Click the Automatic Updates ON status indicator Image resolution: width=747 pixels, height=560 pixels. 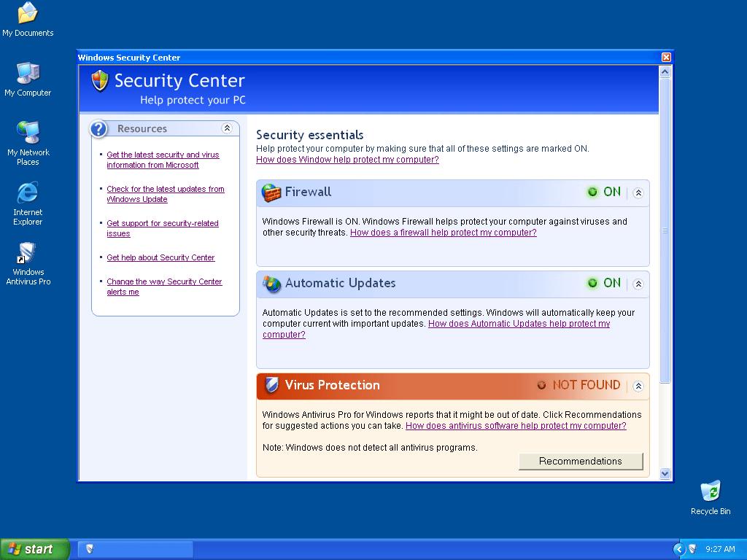click(x=603, y=284)
